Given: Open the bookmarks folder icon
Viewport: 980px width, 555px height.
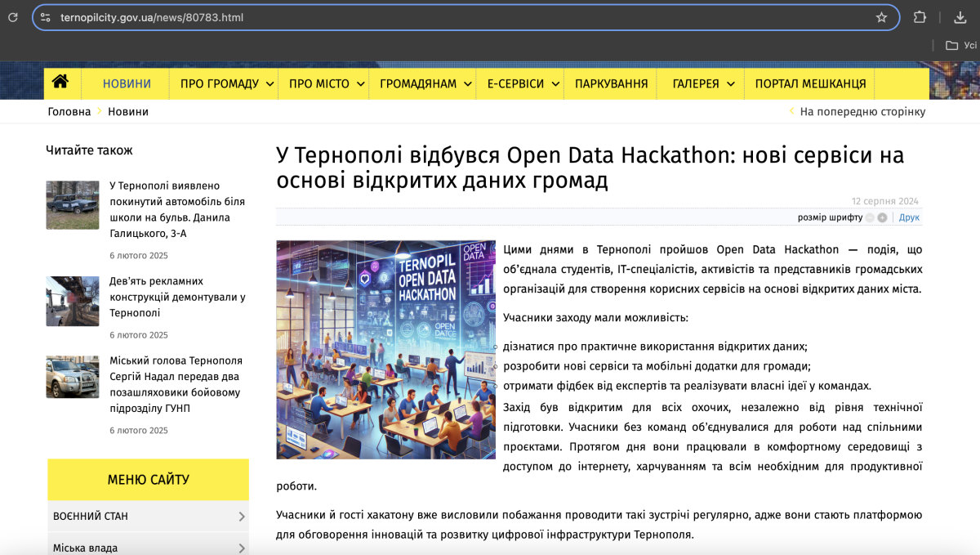Looking at the screenshot, I should coord(951,46).
